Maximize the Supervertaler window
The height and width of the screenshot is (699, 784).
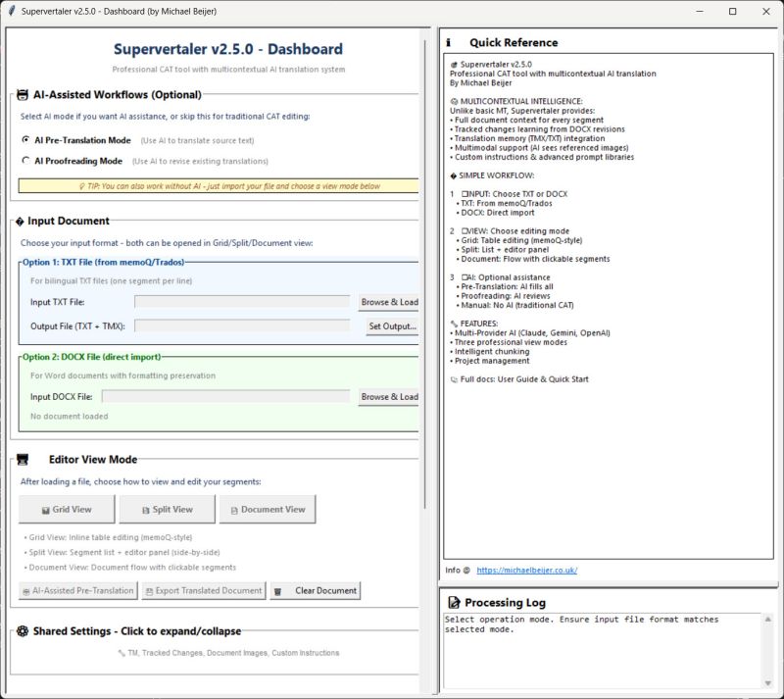coord(732,11)
